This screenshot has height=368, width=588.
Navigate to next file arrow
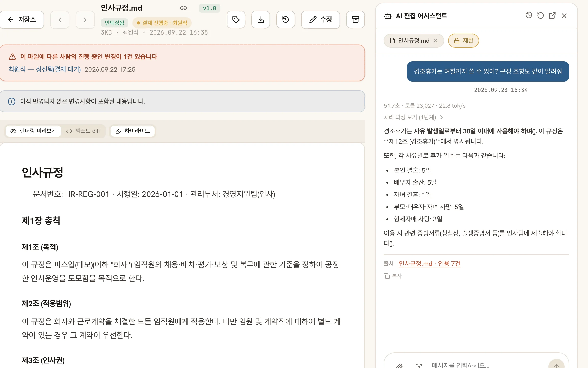85,20
